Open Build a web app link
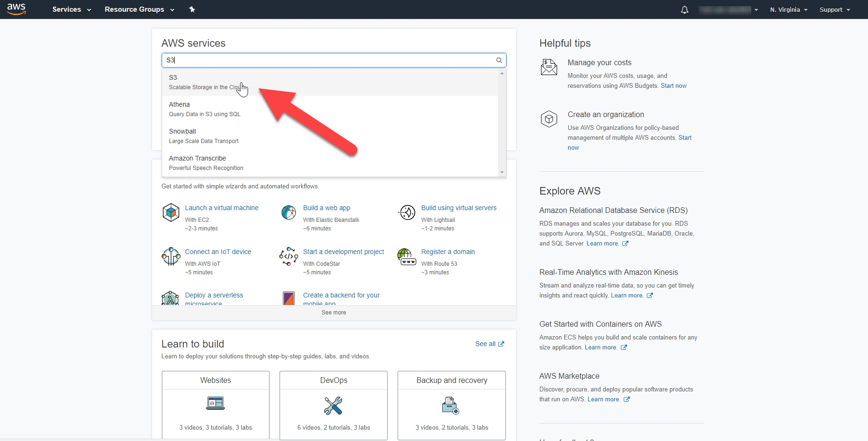The image size is (868, 441). pyautogui.click(x=327, y=208)
